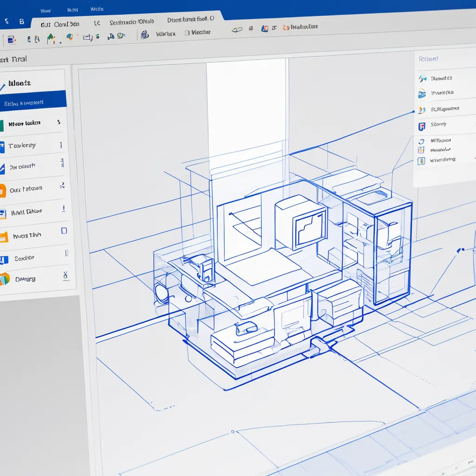Viewport: 476px width, 476px height.
Task: Select the green arrow-shaped toolbar icon
Action: (51, 39)
